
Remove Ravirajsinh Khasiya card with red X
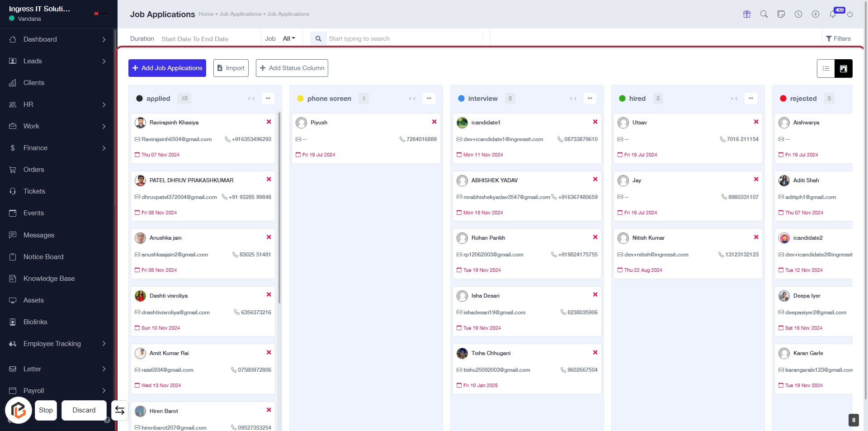point(269,122)
